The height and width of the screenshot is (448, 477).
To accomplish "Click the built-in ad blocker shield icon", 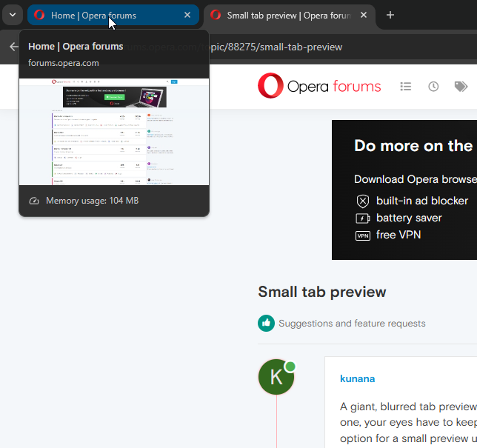I will 363,201.
